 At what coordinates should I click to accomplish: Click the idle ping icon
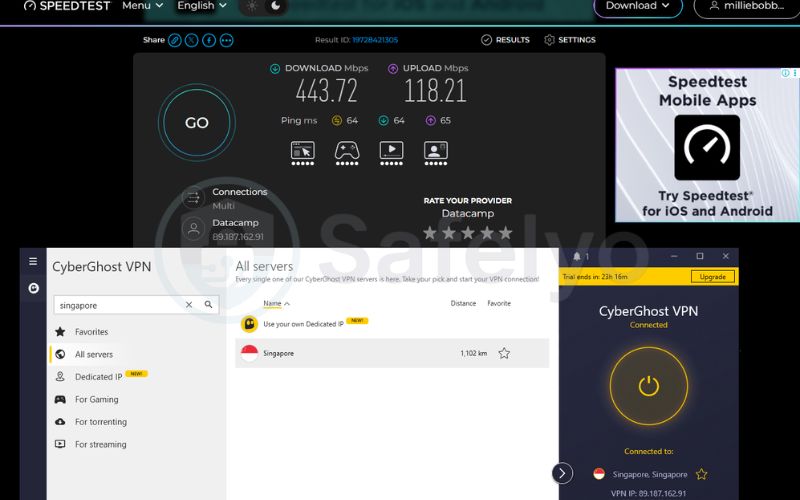(x=337, y=120)
